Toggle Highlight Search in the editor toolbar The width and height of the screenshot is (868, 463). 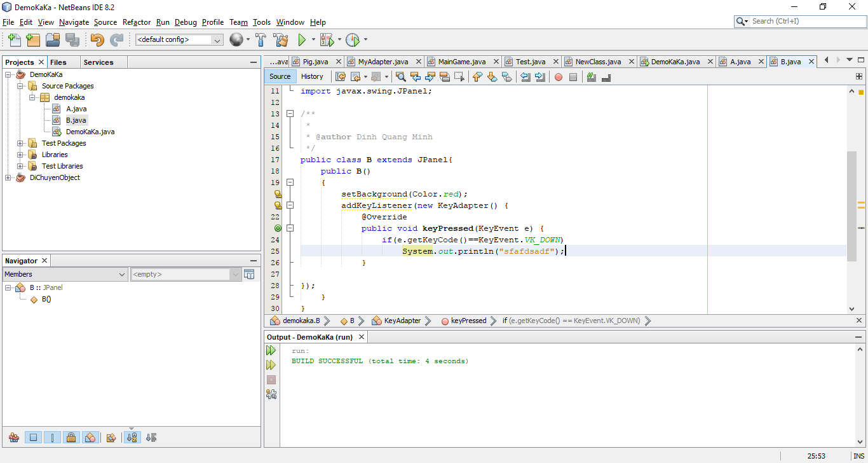point(444,77)
